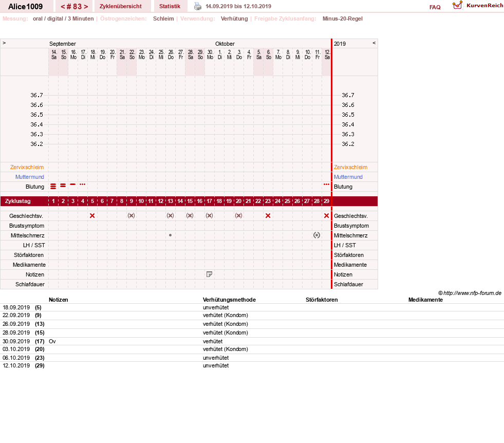Click the date column 12. Sa in October
Image resolution: width=504 pixels, height=443 pixels.
[x=327, y=54]
